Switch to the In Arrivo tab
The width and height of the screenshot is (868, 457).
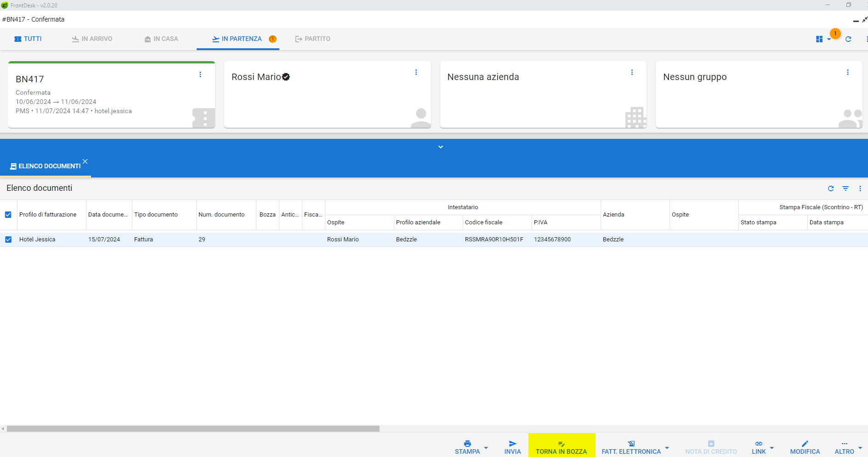coord(92,39)
